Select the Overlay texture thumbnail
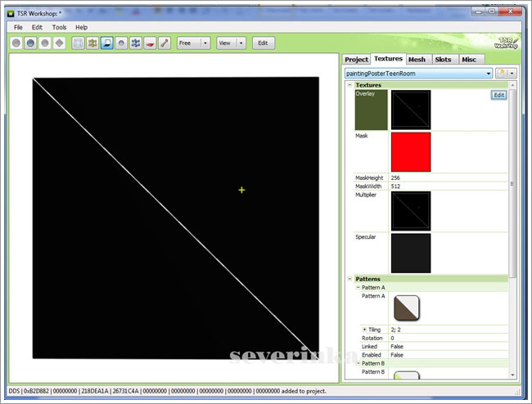 411,110
